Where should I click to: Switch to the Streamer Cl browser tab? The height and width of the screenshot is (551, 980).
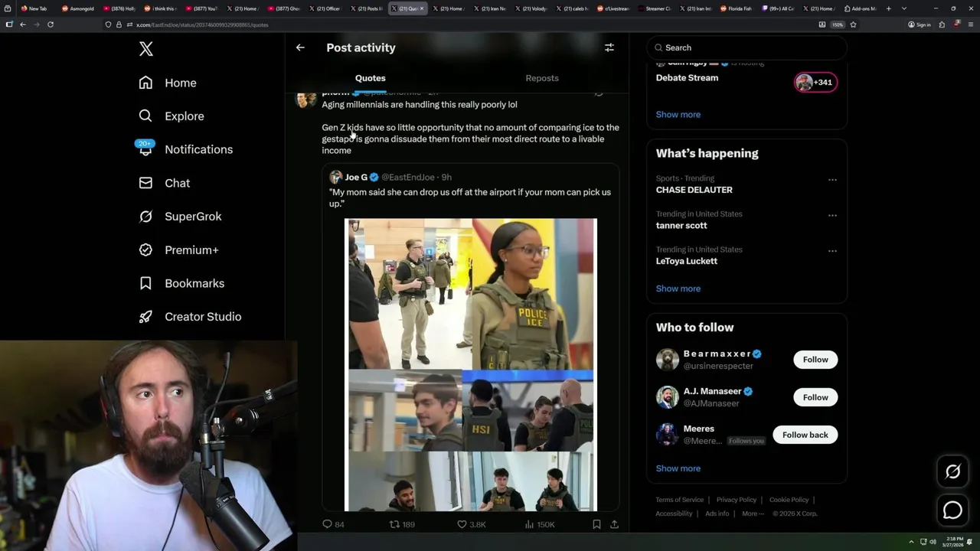655,8
